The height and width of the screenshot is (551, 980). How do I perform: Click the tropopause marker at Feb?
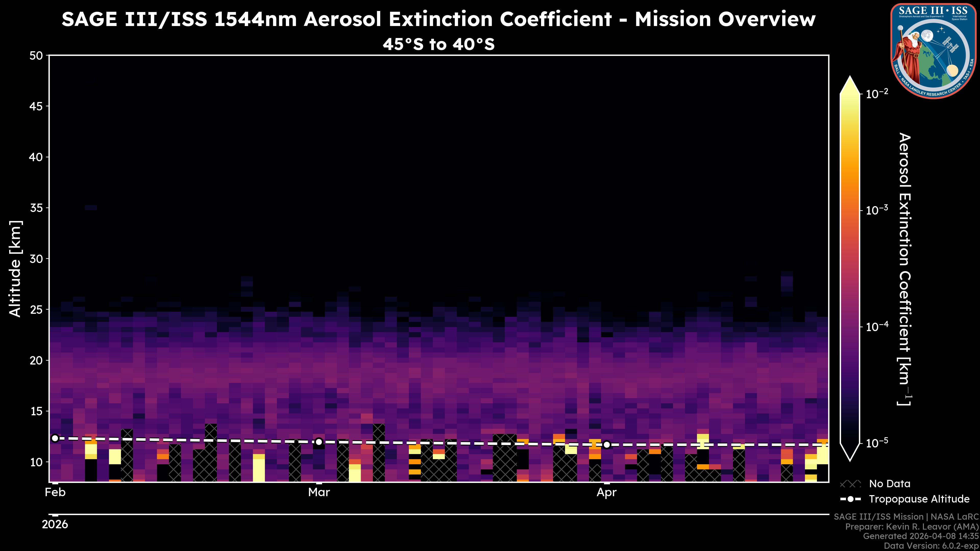(x=55, y=439)
